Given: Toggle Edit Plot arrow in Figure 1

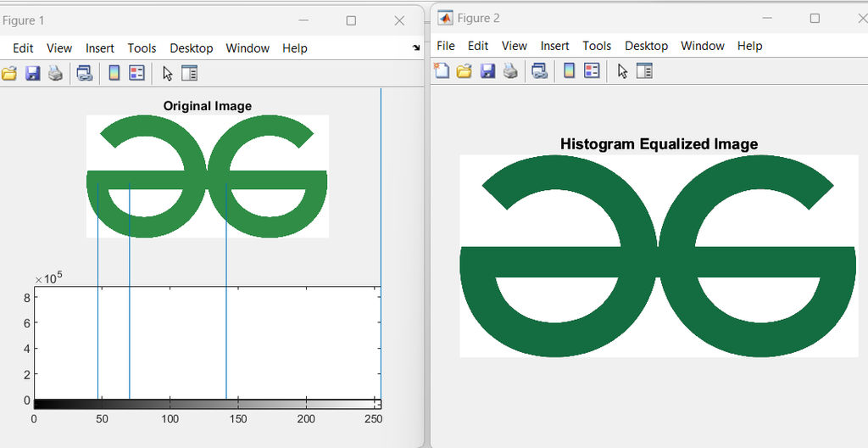Looking at the screenshot, I should pyautogui.click(x=167, y=74).
